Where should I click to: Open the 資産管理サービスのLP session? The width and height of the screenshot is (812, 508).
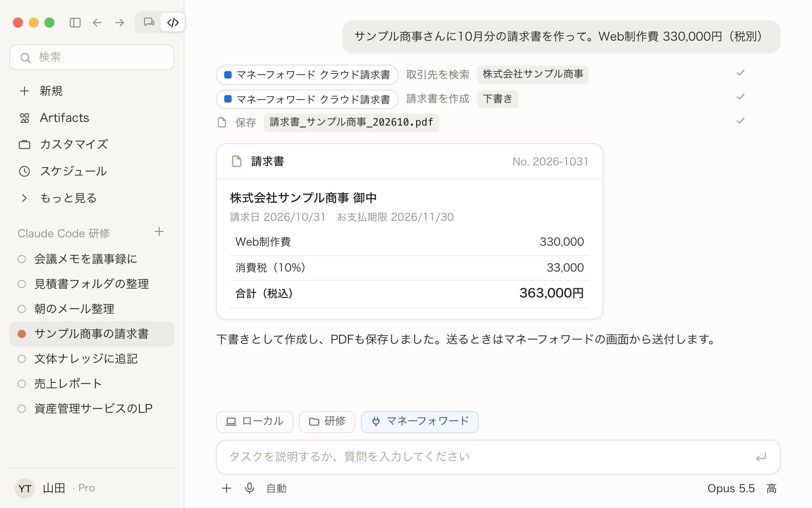click(92, 409)
